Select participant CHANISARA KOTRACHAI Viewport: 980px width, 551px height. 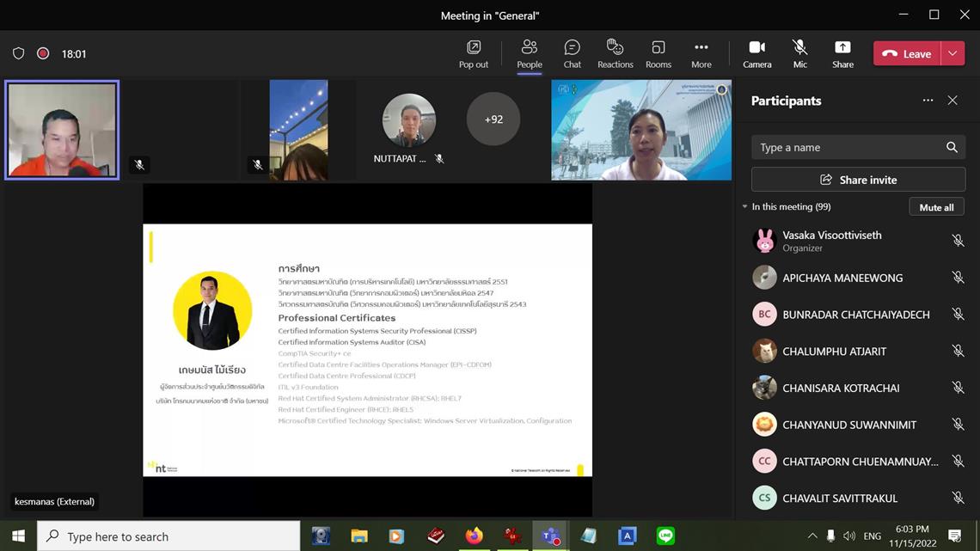pos(841,388)
